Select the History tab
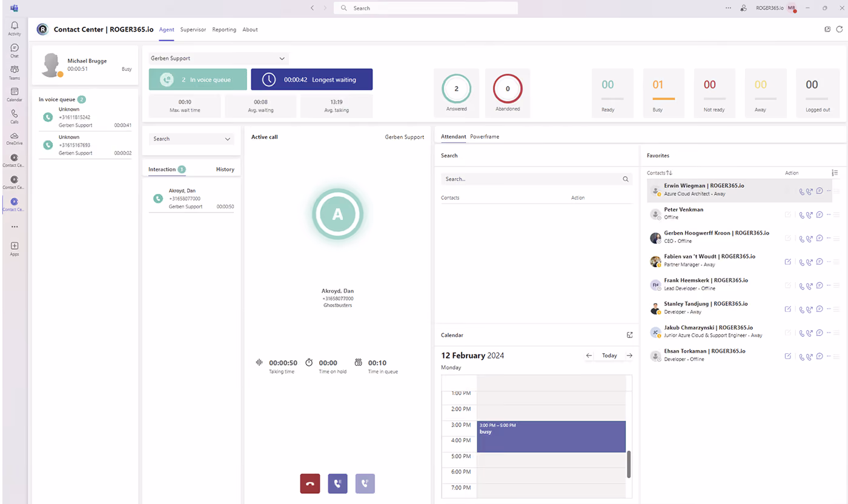Viewport: 848px width, 504px height. click(x=225, y=170)
